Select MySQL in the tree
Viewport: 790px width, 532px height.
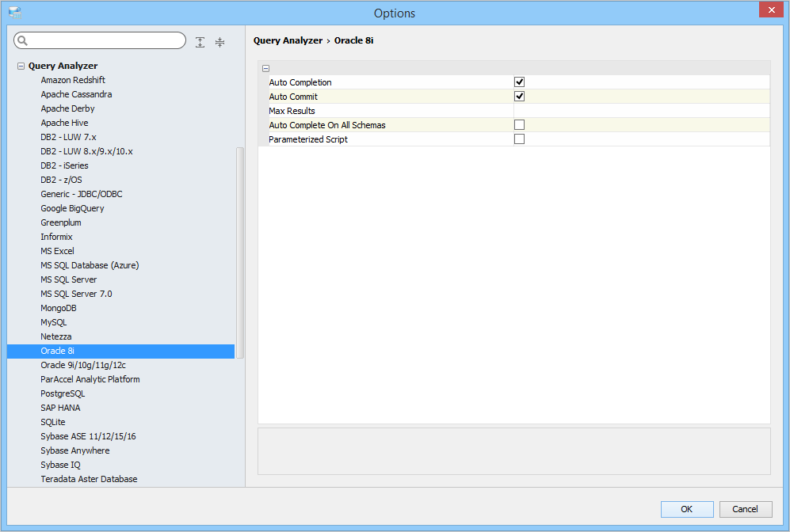point(53,323)
